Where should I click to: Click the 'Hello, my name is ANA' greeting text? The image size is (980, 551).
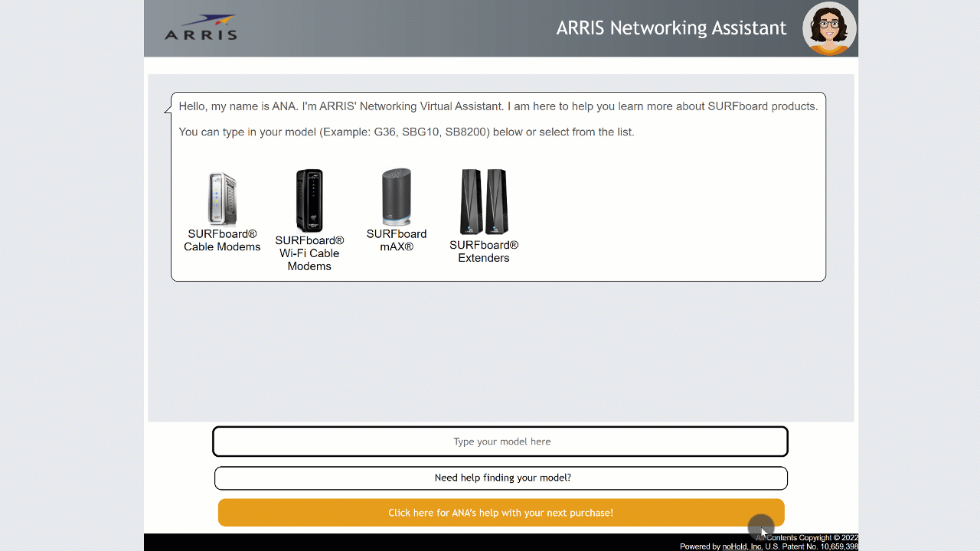point(498,106)
